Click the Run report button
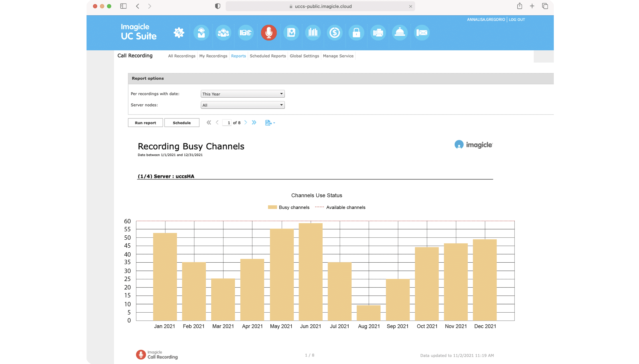The height and width of the screenshot is (364, 639). click(x=145, y=123)
